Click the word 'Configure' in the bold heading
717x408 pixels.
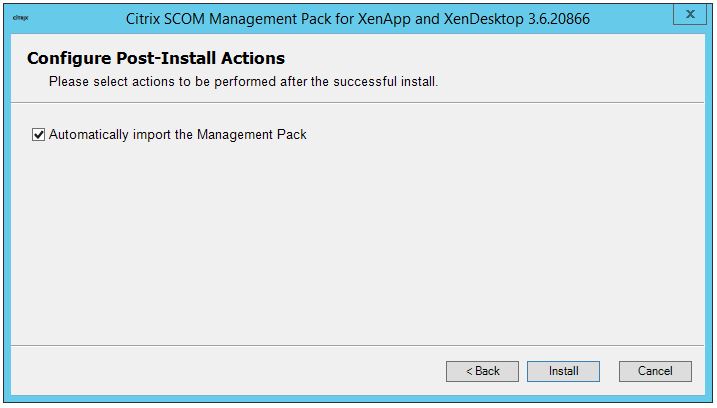pyautogui.click(x=68, y=59)
